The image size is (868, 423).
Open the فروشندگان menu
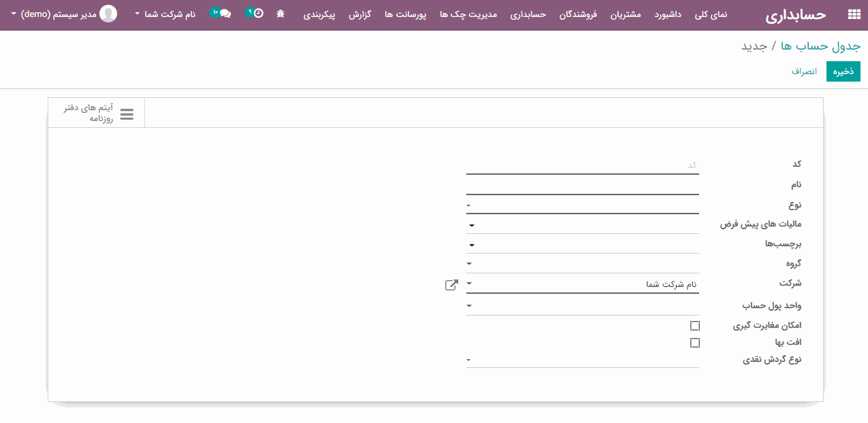click(x=577, y=14)
